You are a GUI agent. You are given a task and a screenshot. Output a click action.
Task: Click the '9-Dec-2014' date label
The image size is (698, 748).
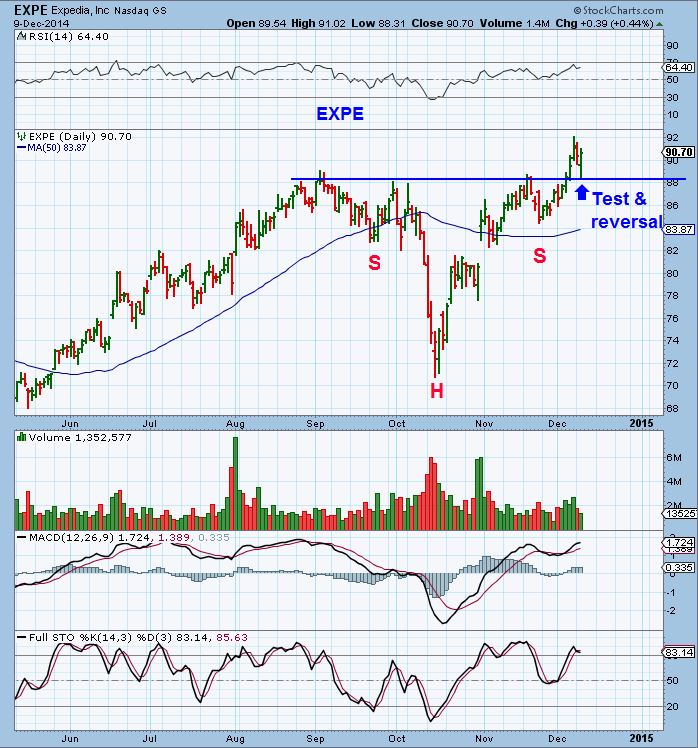(41, 23)
